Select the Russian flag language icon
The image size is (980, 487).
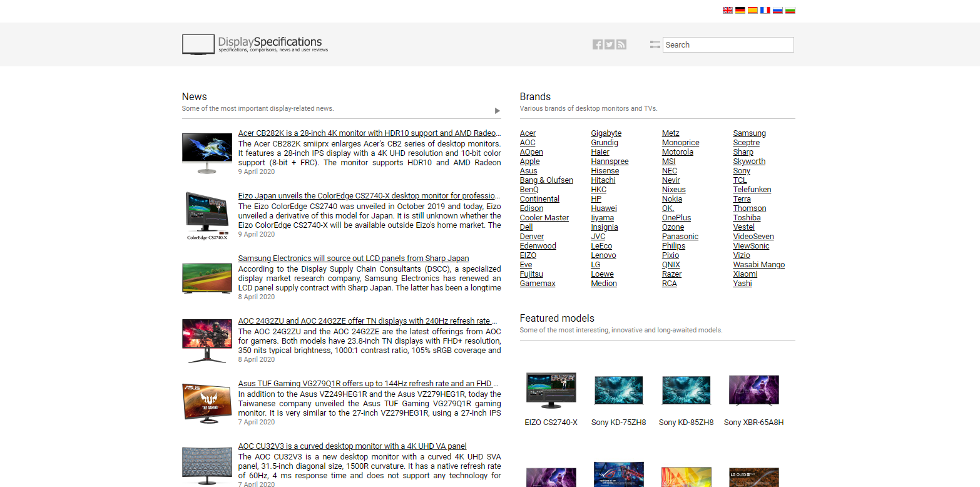click(x=777, y=10)
